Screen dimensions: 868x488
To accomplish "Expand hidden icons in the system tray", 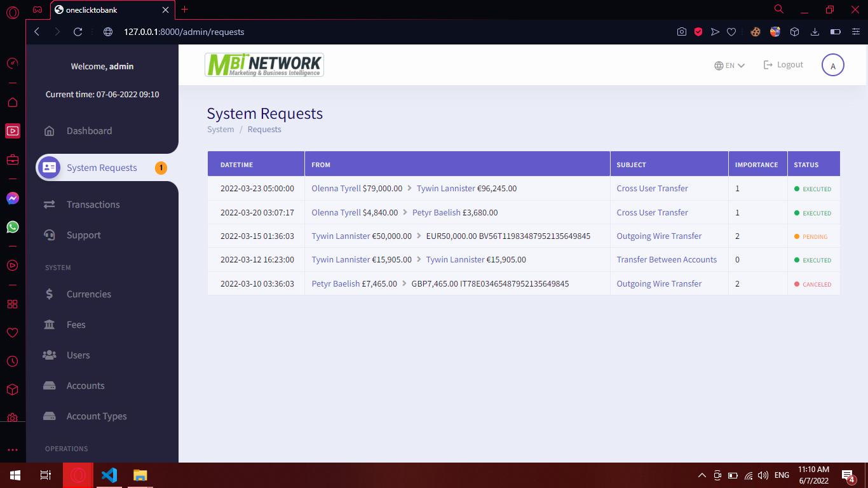I will [x=702, y=475].
